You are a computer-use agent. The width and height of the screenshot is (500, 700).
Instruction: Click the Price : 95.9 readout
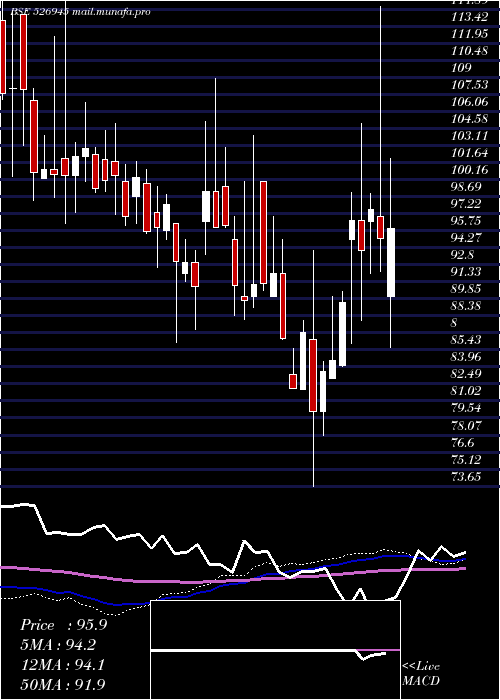pos(63,625)
